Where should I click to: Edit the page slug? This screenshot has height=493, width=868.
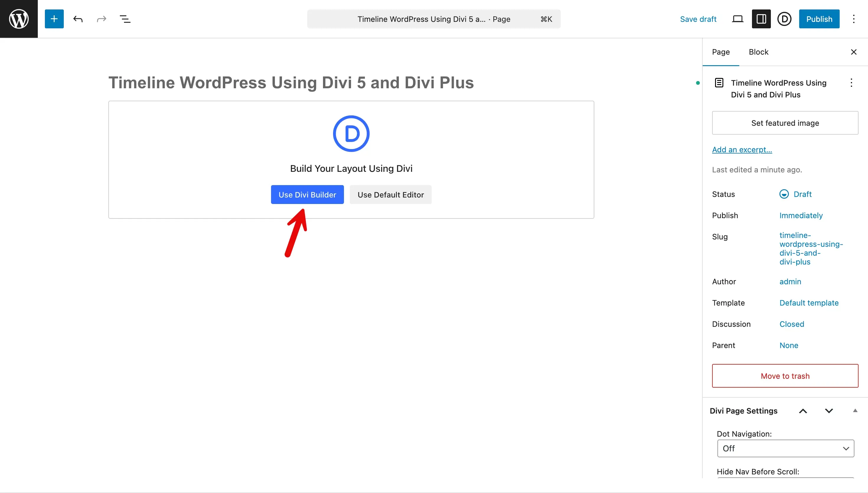point(811,248)
